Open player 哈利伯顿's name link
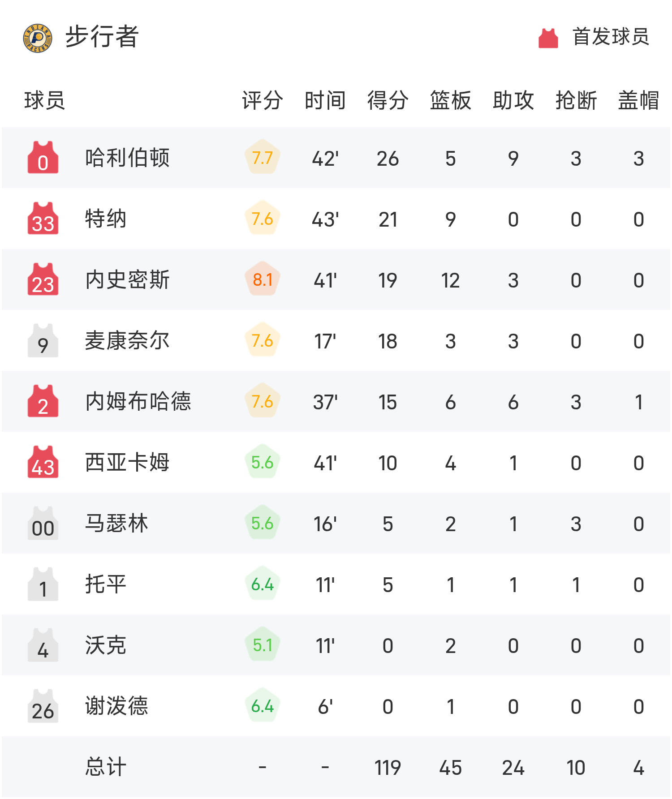Screen dimensions: 672x799 127,158
